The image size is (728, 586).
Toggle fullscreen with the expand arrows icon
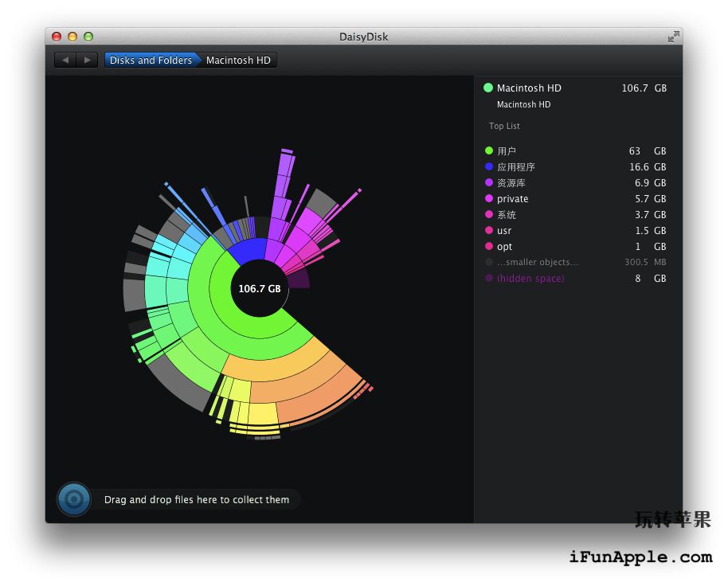pyautogui.click(x=673, y=37)
